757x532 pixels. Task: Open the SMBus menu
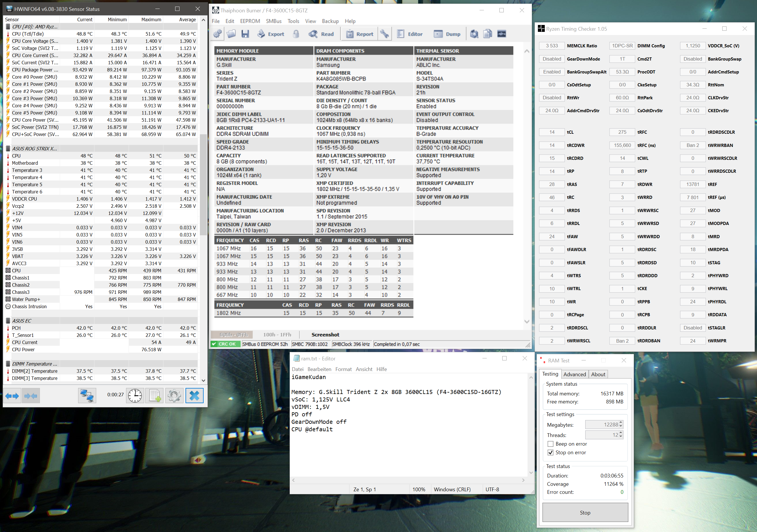pos(273,21)
